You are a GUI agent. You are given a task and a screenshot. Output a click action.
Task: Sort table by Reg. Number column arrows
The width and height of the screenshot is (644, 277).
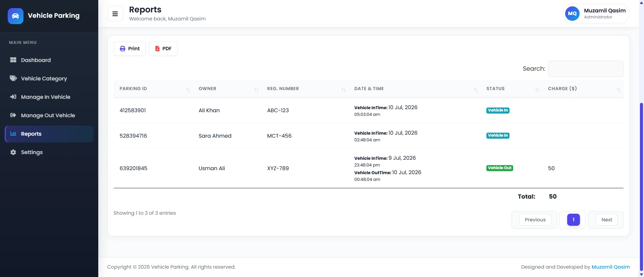tap(343, 90)
